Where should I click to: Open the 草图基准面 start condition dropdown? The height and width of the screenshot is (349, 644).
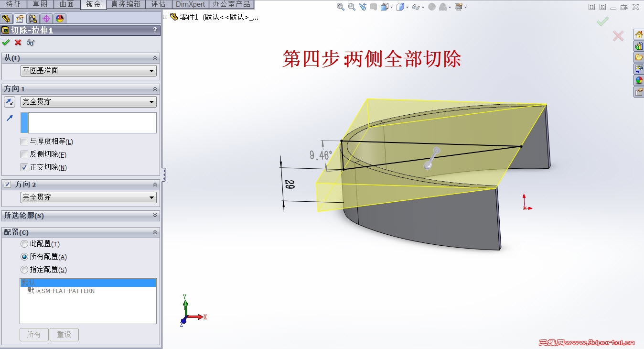[88, 71]
